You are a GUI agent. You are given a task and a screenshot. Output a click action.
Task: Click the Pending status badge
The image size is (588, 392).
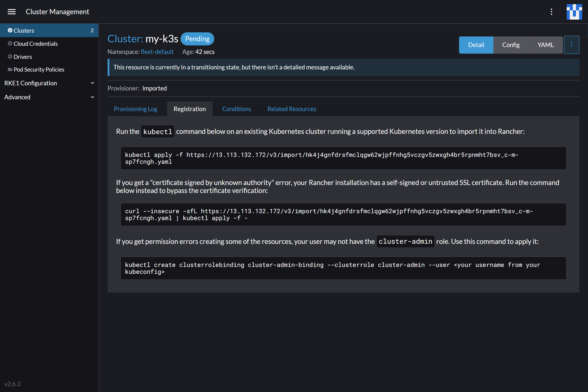coord(197,39)
